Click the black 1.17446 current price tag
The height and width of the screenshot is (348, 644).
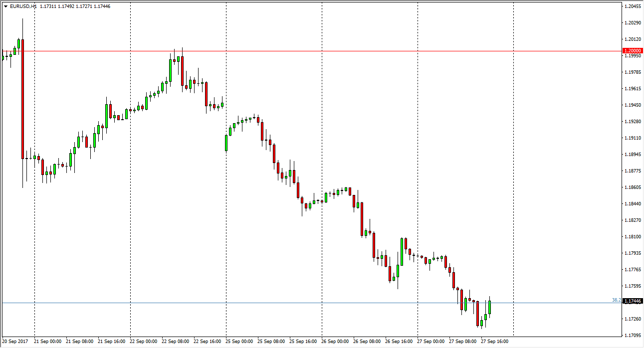point(633,301)
